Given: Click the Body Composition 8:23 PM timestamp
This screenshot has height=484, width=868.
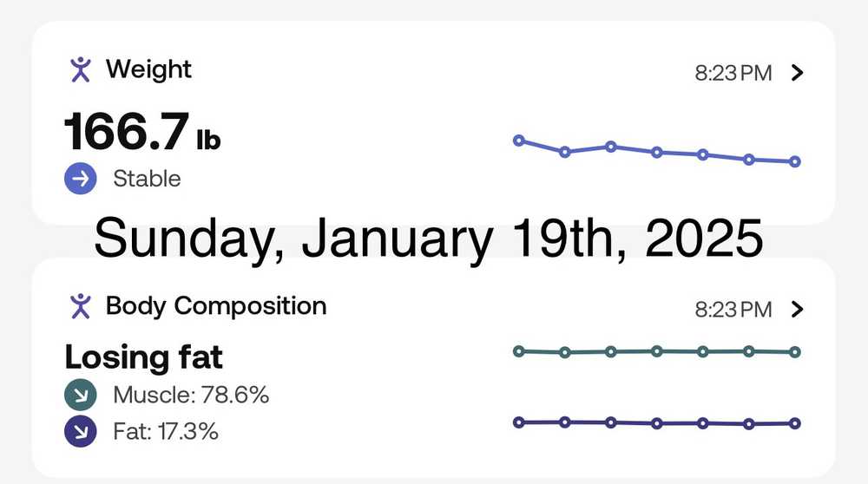Looking at the screenshot, I should pyautogui.click(x=733, y=309).
